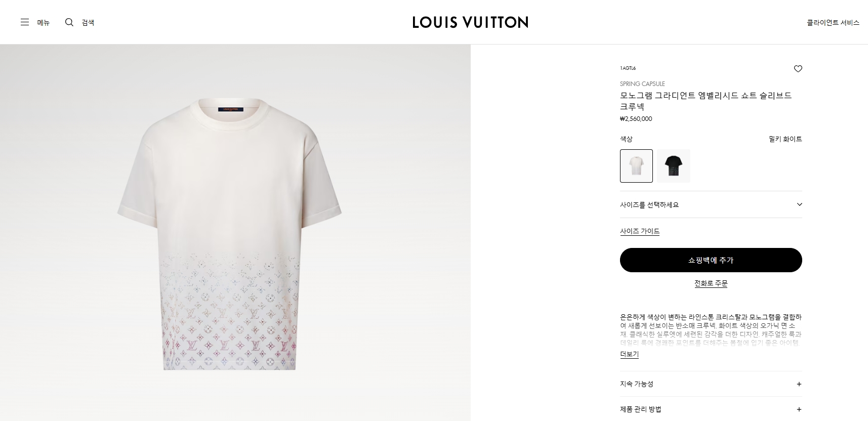Image resolution: width=868 pixels, height=421 pixels.
Task: Click the size dropdown chevron arrow
Action: point(800,204)
